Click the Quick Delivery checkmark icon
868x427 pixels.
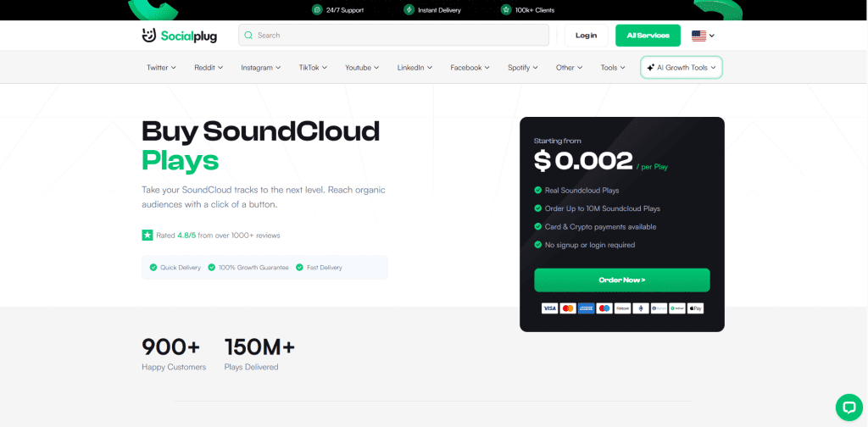coord(153,267)
